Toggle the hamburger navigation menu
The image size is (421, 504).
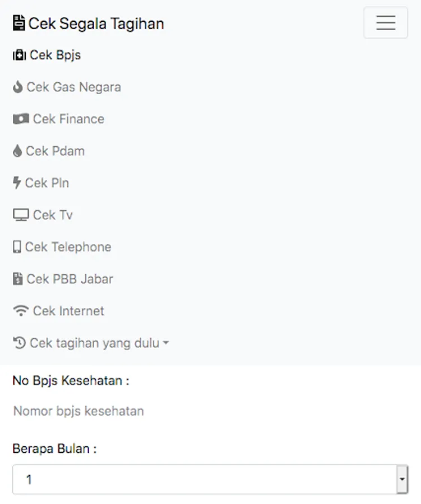click(x=386, y=22)
